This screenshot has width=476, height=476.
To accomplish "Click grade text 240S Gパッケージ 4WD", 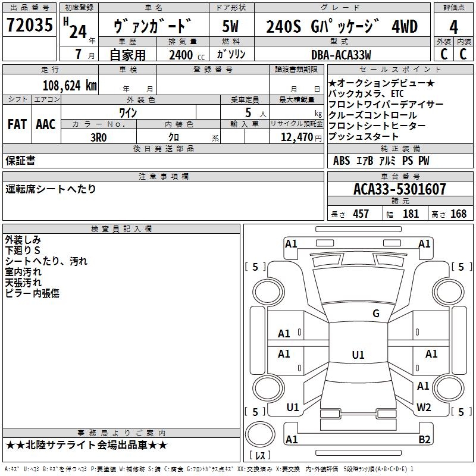I will pos(342,26).
